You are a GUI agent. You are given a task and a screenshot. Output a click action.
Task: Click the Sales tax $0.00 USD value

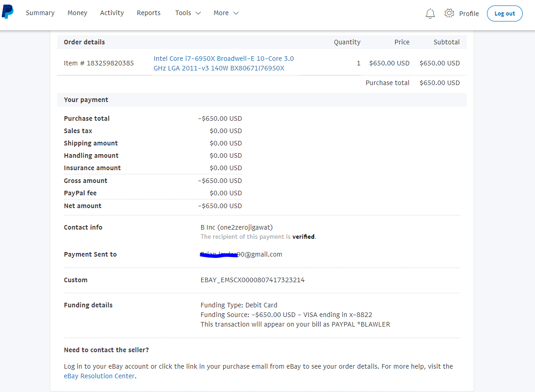225,131
